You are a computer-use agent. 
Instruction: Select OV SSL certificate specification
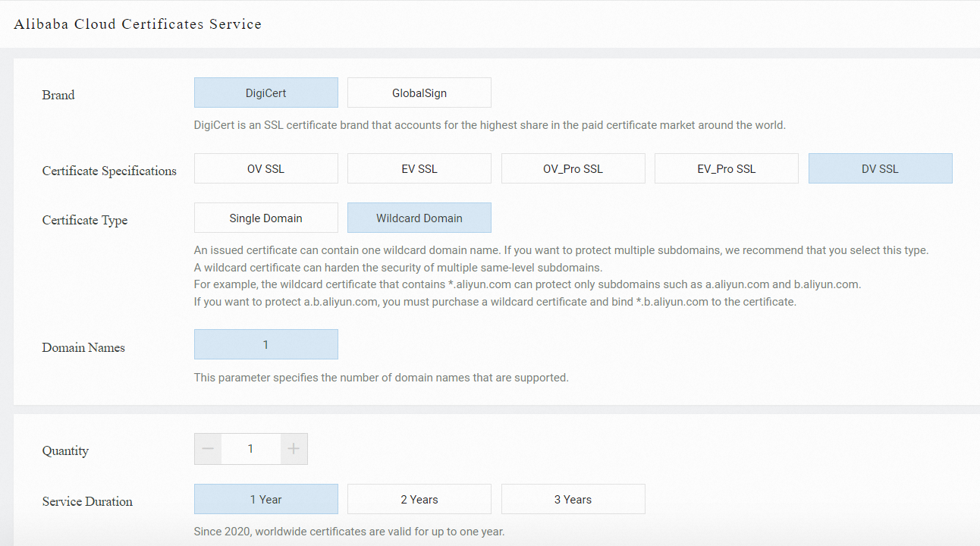pyautogui.click(x=265, y=168)
